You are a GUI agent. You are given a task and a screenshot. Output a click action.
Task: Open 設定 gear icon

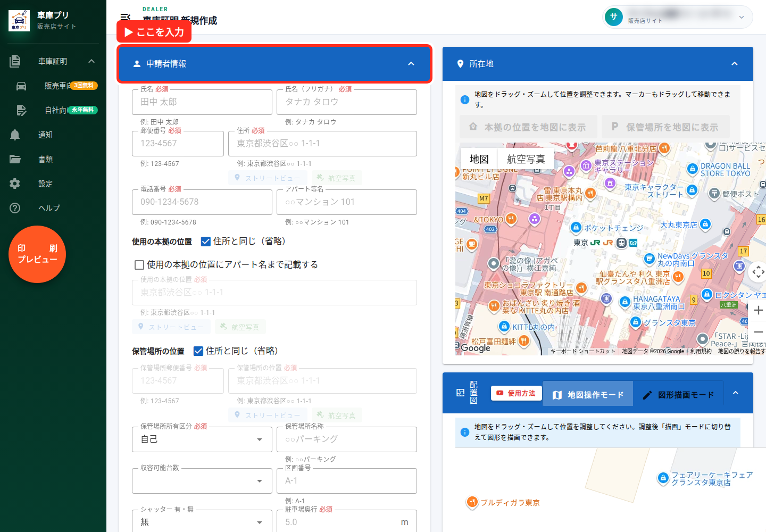(x=15, y=184)
